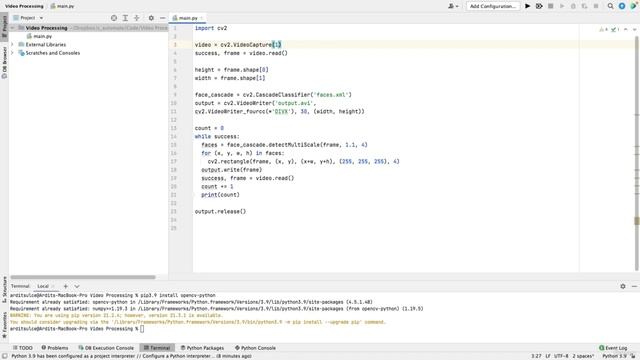Click the warnings indicator in editor corner
This screenshot has height=360, width=640.
click(x=603, y=29)
